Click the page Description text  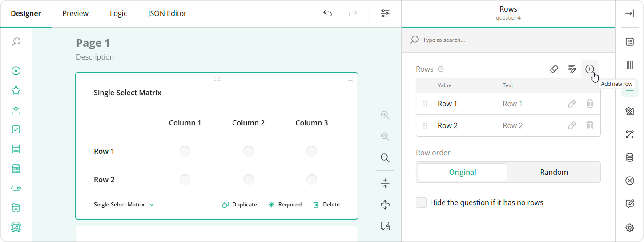pyautogui.click(x=95, y=57)
